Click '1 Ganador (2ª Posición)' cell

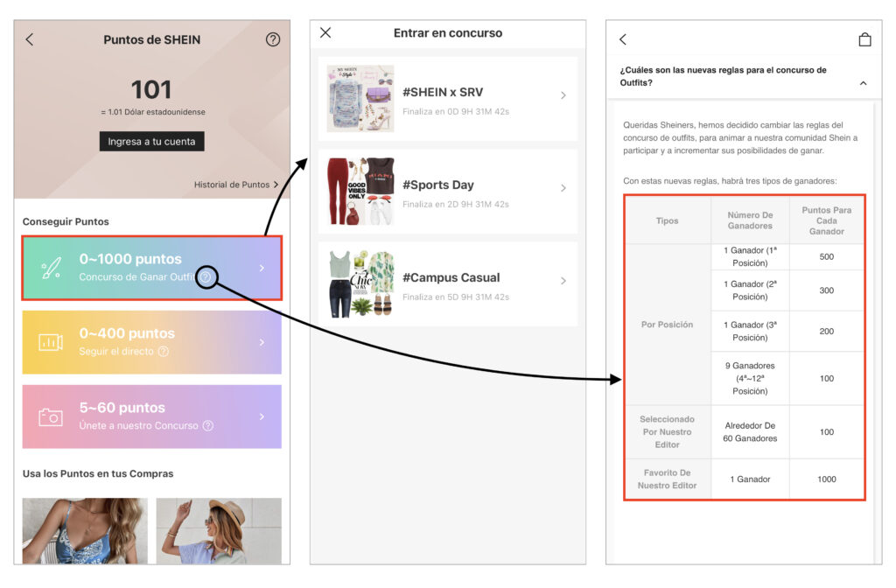pos(750,290)
